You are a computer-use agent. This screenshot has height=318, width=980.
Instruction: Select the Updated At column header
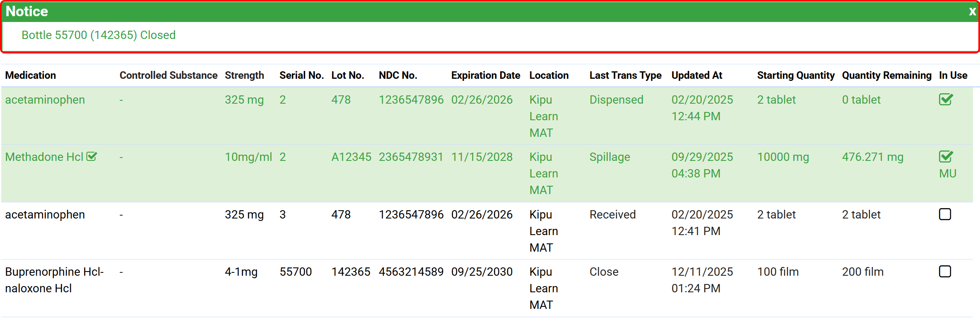pyautogui.click(x=696, y=75)
